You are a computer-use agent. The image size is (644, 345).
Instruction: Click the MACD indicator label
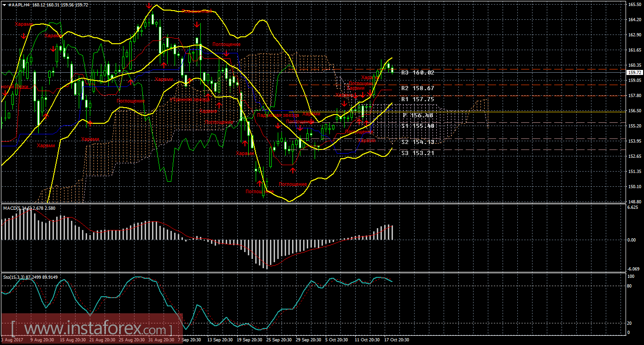[29, 208]
